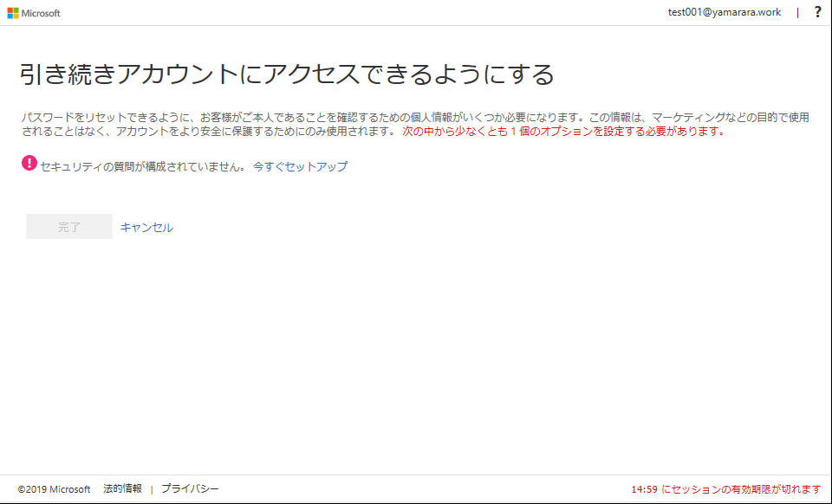Image resolution: width=832 pixels, height=504 pixels.
Task: Click the ©2019 Microsoft footer text
Action: [x=54, y=489]
